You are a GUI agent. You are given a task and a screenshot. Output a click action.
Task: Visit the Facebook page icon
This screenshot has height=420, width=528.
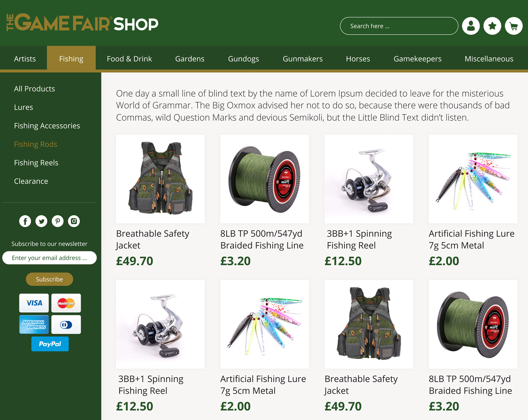coord(25,221)
